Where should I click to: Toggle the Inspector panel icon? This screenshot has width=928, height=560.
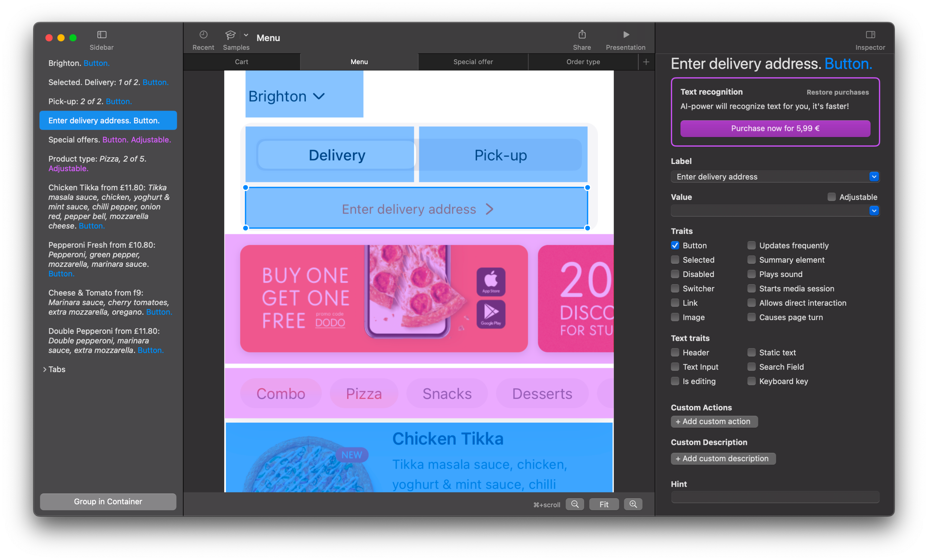coord(870,35)
